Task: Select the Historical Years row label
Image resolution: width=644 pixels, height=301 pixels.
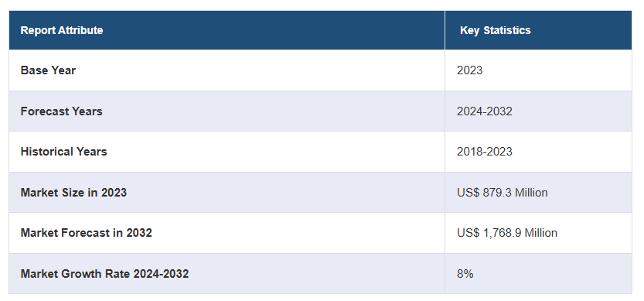Action: click(63, 152)
